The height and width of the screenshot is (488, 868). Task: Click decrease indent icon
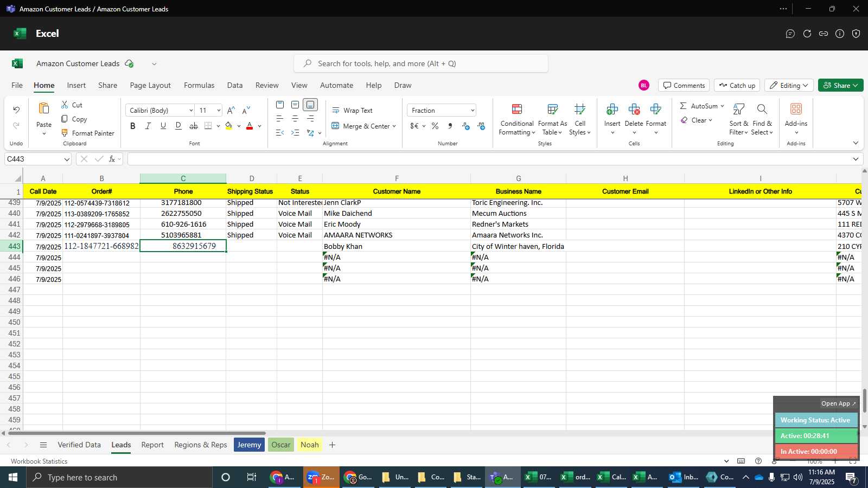pyautogui.click(x=280, y=133)
